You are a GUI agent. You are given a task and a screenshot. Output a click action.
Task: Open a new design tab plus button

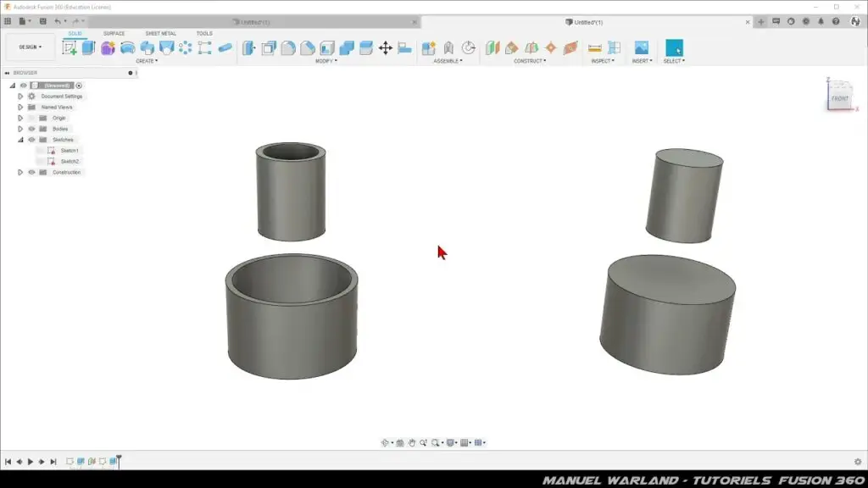pyautogui.click(x=761, y=22)
